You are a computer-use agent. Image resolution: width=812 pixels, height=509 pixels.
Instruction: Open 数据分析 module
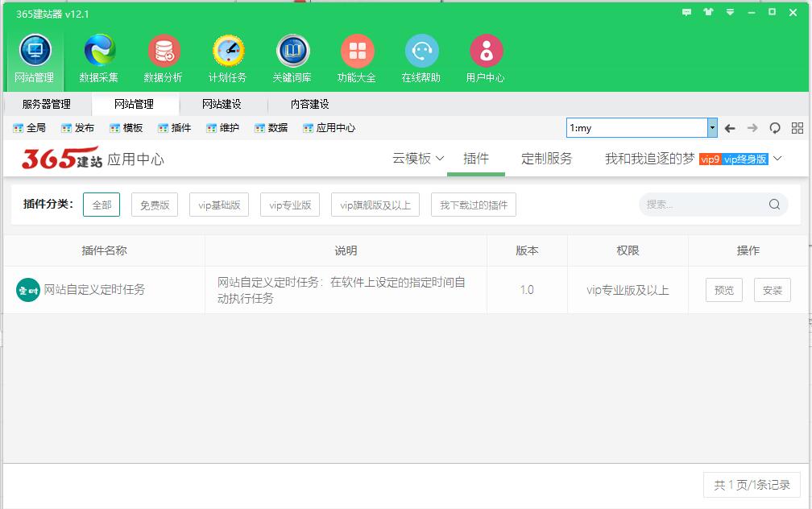163,59
